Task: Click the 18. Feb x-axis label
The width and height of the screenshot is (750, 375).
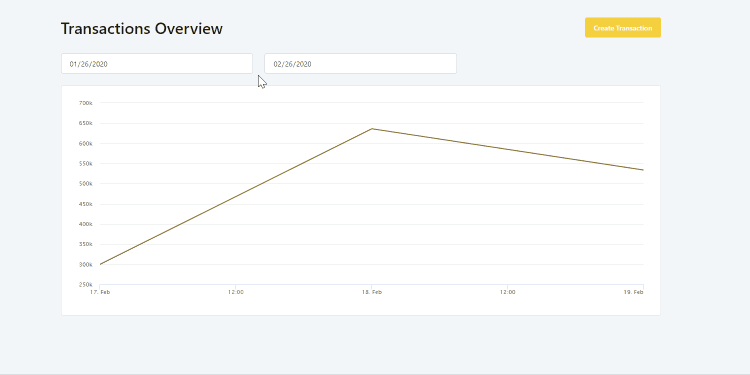Action: pyautogui.click(x=372, y=292)
